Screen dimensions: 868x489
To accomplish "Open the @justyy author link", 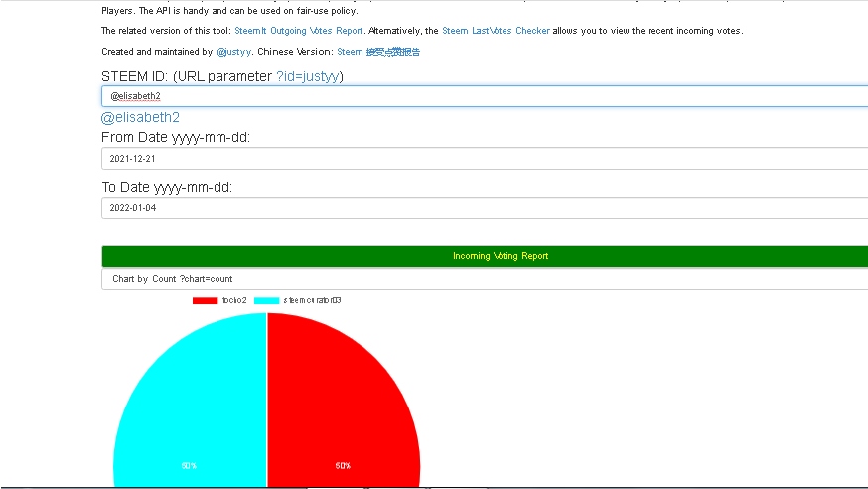I will point(234,52).
